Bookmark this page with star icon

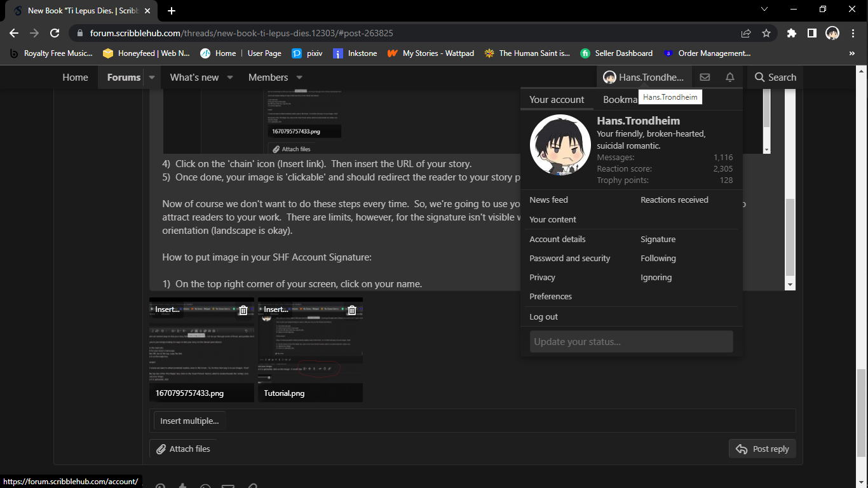(x=766, y=33)
